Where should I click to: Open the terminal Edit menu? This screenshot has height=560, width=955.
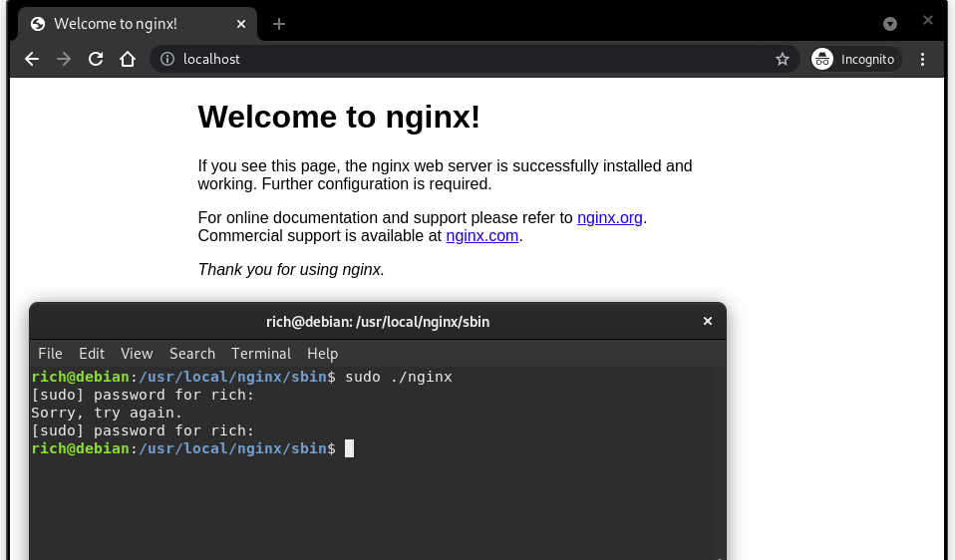[92, 354]
